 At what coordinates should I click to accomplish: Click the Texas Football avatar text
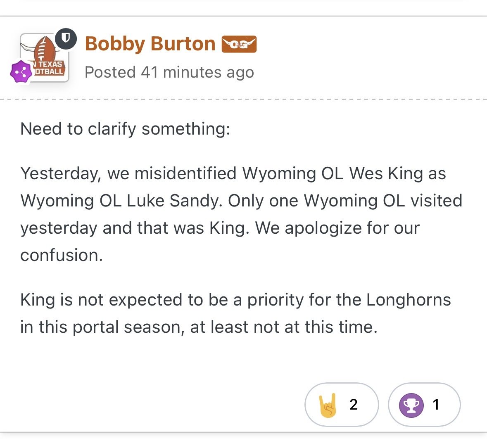pyautogui.click(x=50, y=68)
